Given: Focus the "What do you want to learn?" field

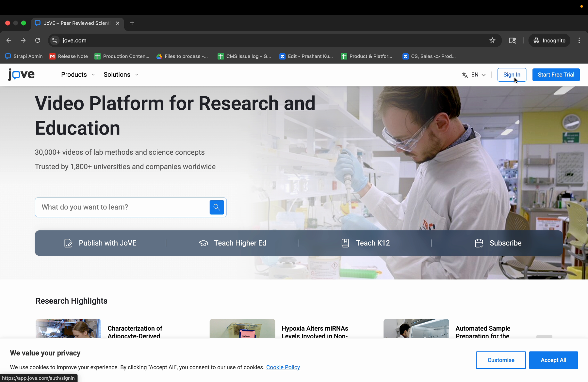Looking at the screenshot, I should point(122,207).
